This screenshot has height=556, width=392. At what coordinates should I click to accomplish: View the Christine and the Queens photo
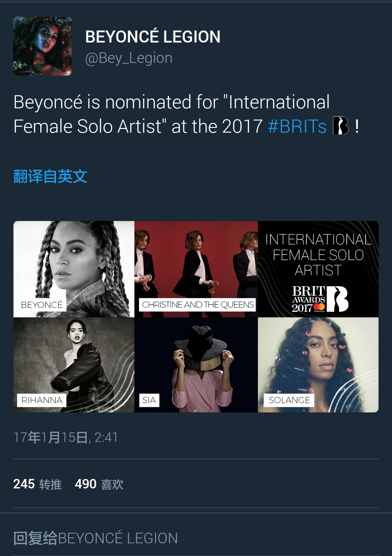pos(196,262)
